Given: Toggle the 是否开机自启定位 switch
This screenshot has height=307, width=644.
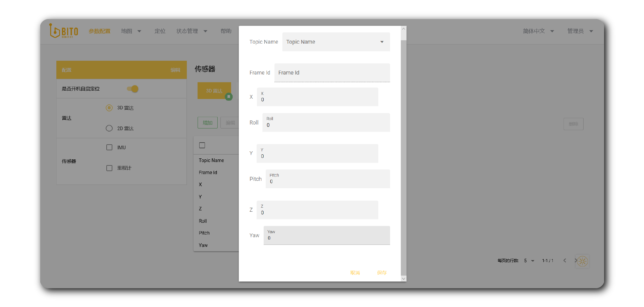Looking at the screenshot, I should click(133, 89).
